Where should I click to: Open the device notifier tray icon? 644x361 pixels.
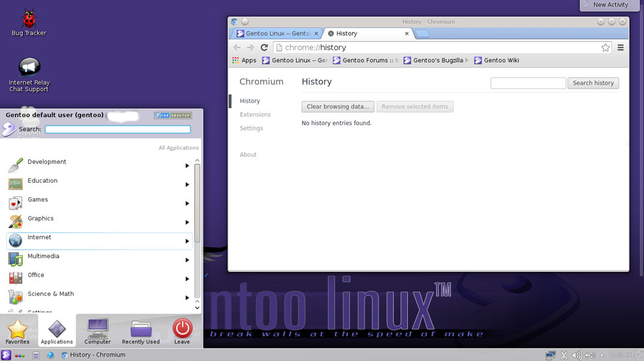pos(590,355)
